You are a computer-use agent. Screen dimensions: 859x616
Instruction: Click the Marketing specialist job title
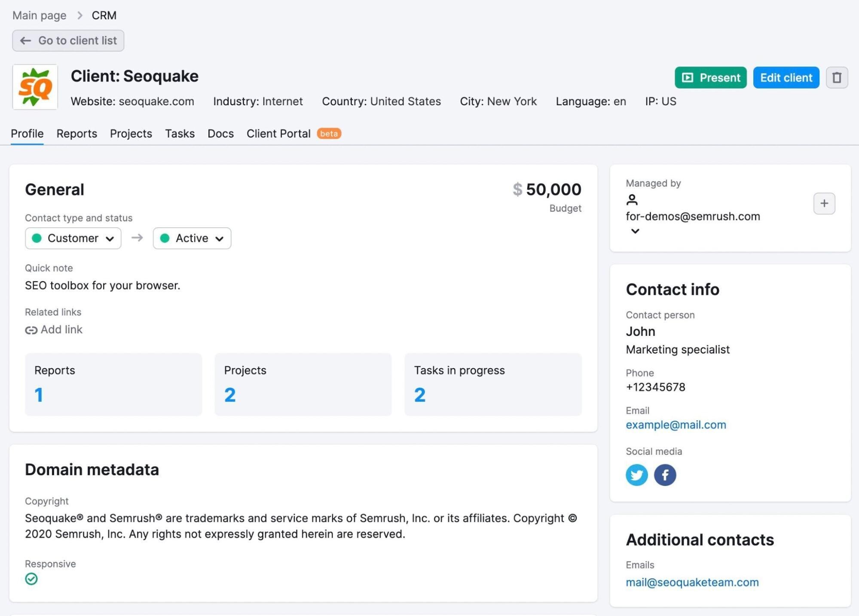pyautogui.click(x=678, y=350)
